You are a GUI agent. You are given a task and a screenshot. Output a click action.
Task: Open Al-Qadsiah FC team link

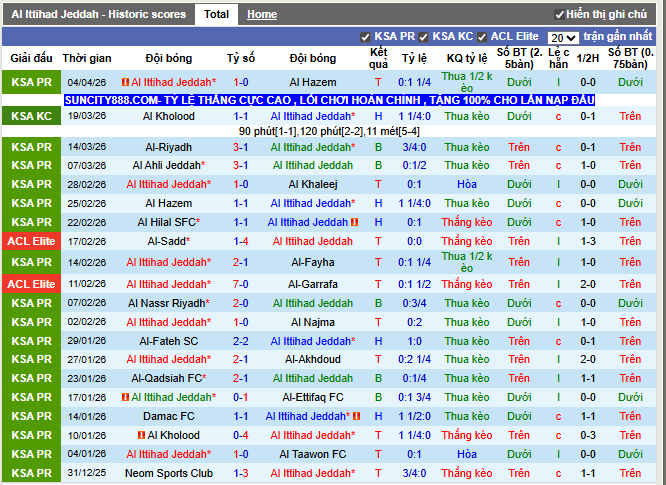click(x=166, y=378)
